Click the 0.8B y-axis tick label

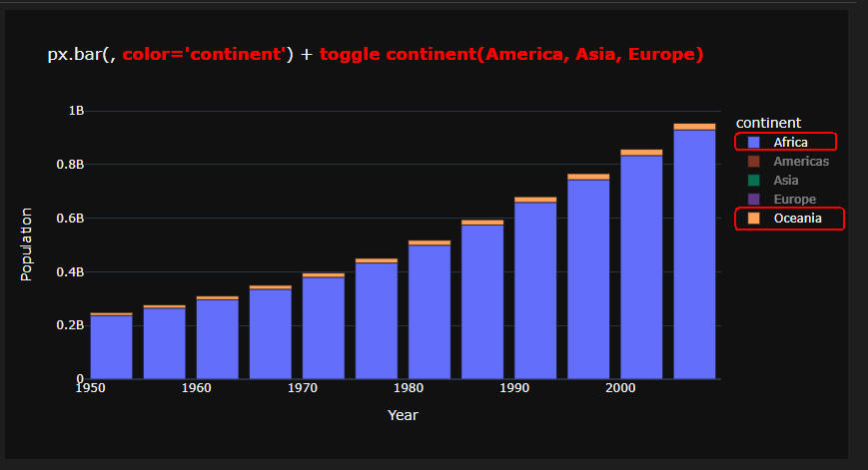pyautogui.click(x=70, y=165)
